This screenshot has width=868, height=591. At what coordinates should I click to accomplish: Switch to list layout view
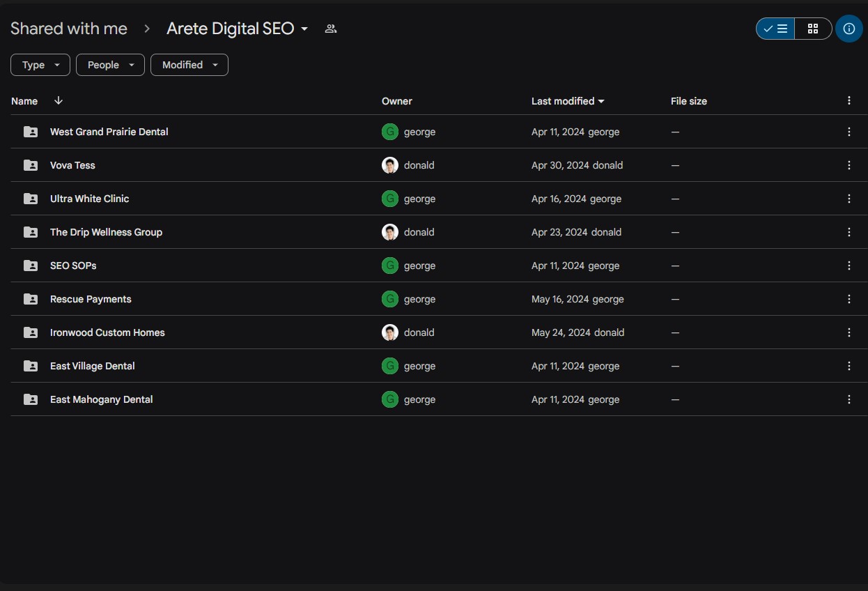(775, 29)
